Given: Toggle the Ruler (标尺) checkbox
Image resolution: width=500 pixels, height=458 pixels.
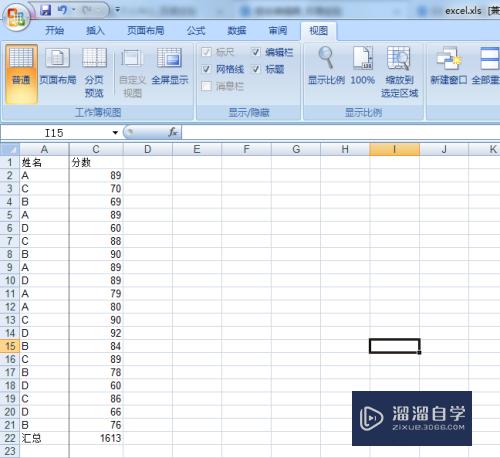Looking at the screenshot, I should click(206, 52).
